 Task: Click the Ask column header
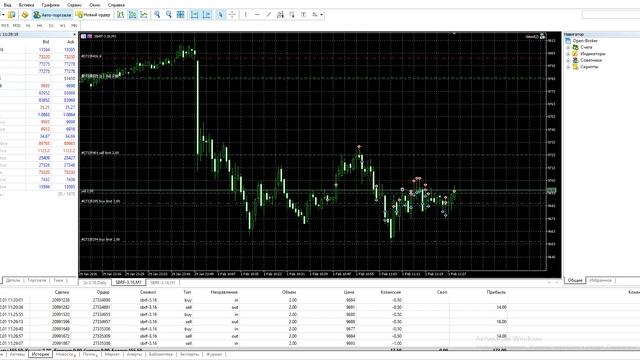click(x=71, y=42)
